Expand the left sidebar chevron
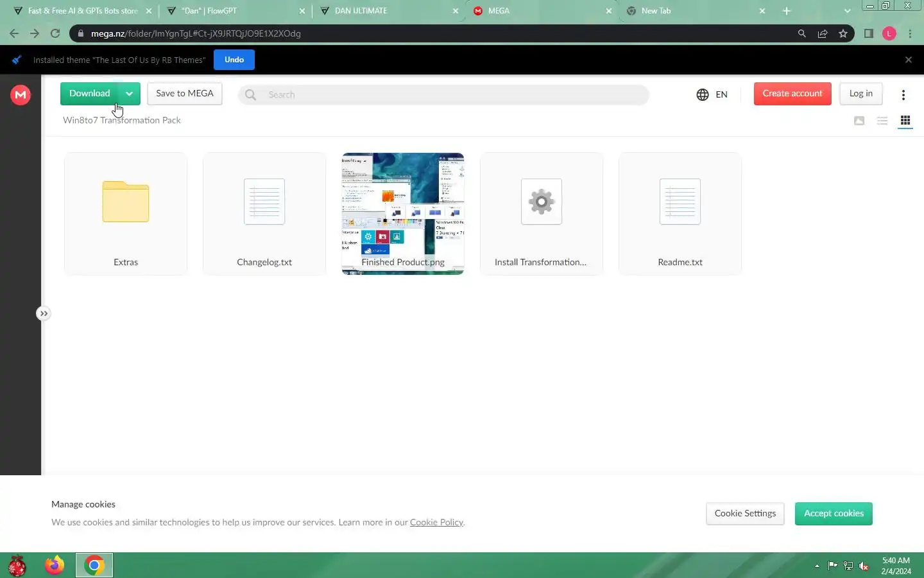The width and height of the screenshot is (924, 578). pos(43,313)
